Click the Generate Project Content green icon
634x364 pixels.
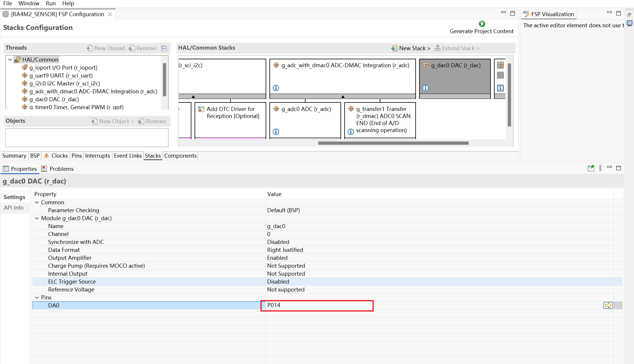482,24
